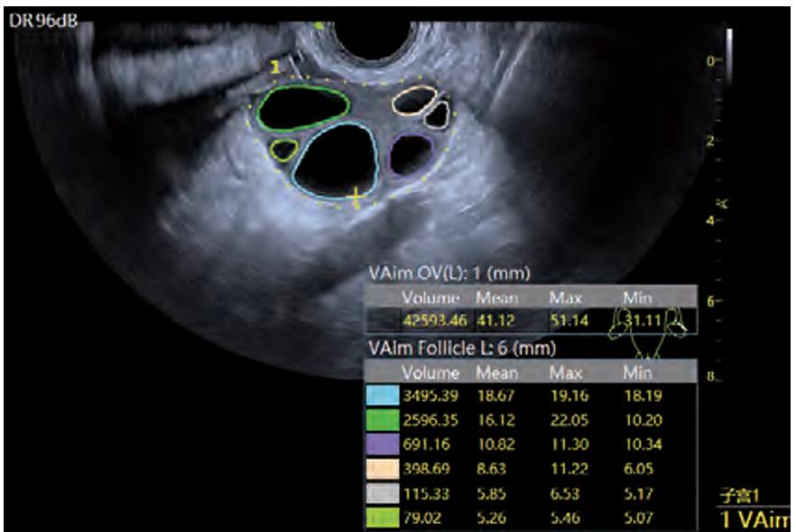Click the gray follicle color swatch
Screen dimensions: 796x532
[x=382, y=493]
